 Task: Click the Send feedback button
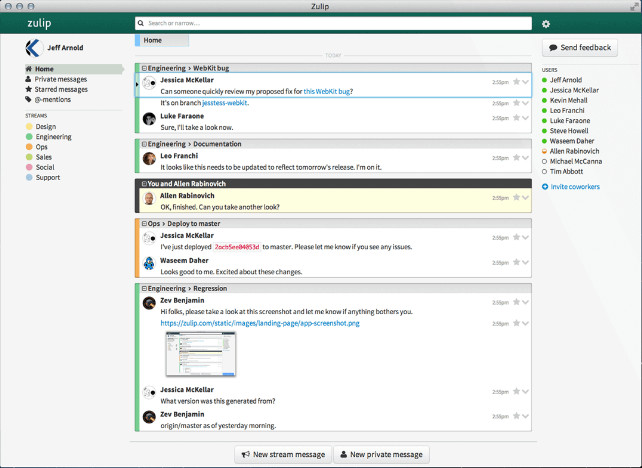tap(580, 47)
